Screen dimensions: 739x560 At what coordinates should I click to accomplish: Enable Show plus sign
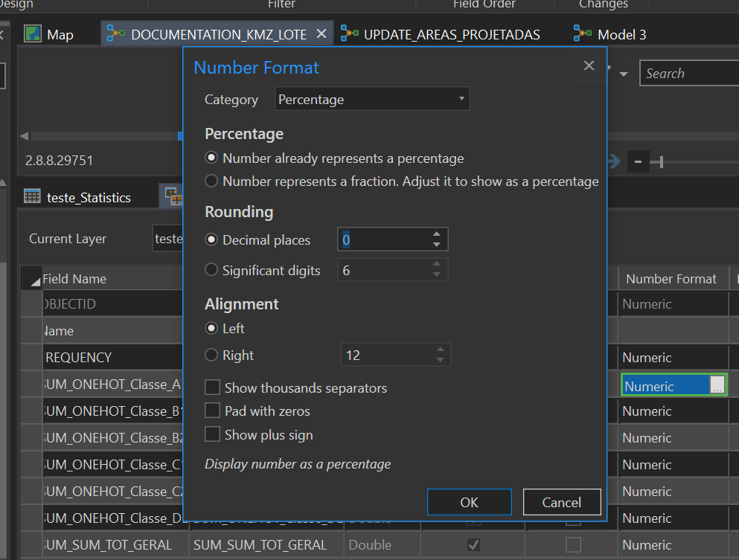pyautogui.click(x=213, y=434)
